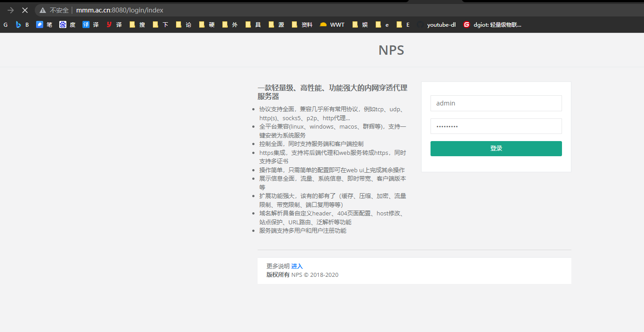Click the WWT Cloudflare bookmark
The width and height of the screenshot is (644, 332).
click(332, 24)
